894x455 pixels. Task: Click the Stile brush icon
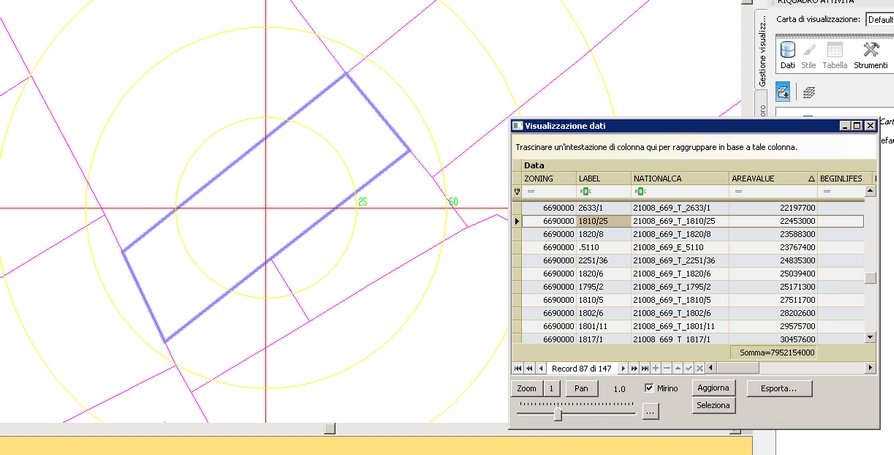pos(809,50)
